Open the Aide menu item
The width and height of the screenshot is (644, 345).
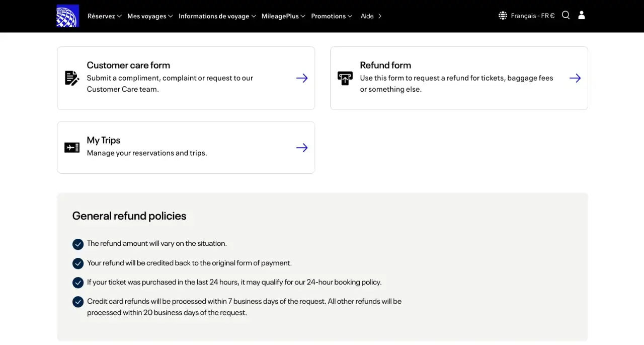(371, 16)
